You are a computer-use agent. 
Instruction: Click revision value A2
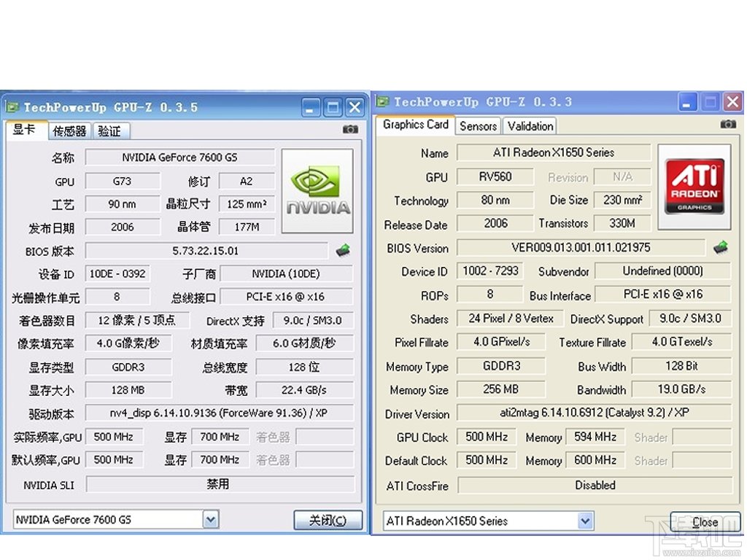(x=247, y=182)
